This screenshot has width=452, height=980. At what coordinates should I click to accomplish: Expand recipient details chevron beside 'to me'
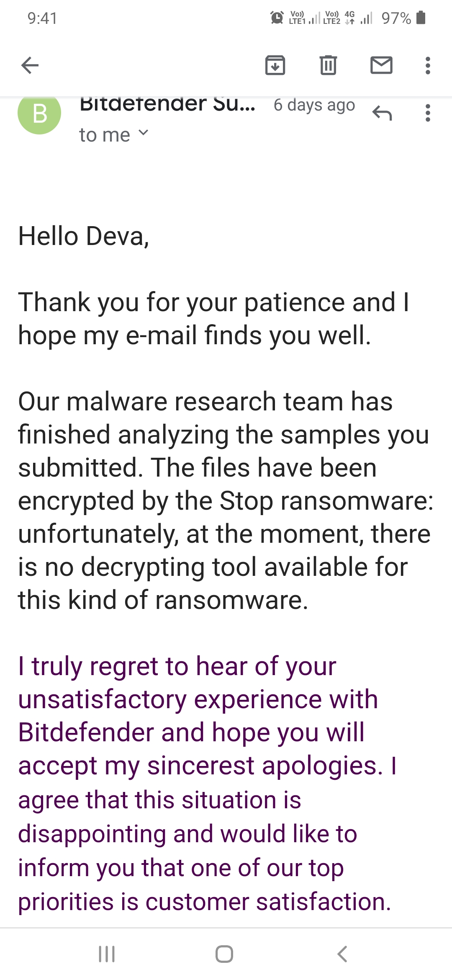pos(143,133)
